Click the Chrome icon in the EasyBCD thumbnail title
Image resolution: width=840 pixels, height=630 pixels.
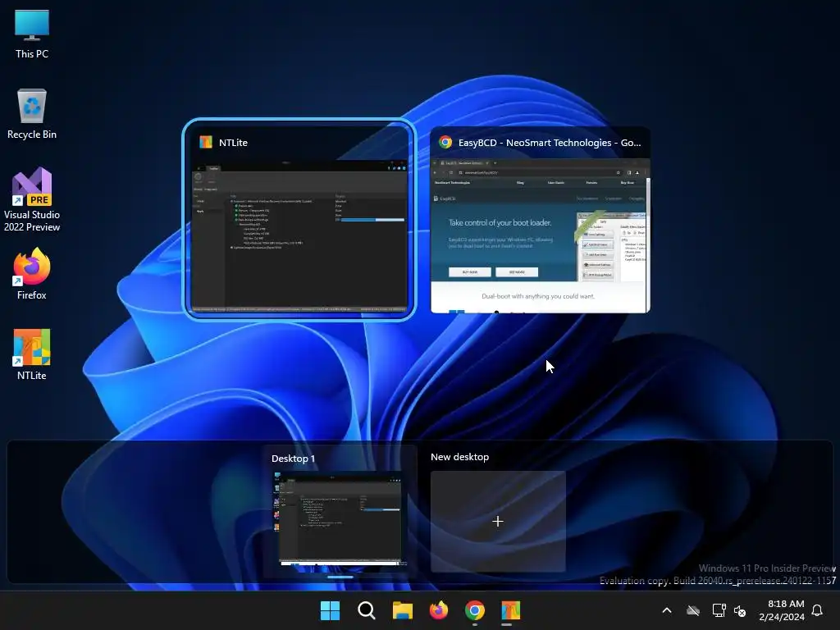pyautogui.click(x=445, y=142)
